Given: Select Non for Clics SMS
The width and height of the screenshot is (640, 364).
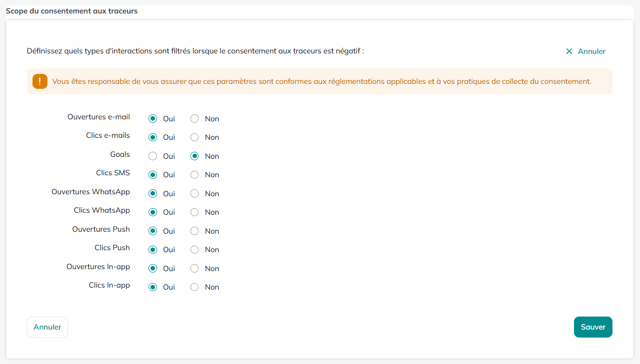Looking at the screenshot, I should 194,175.
